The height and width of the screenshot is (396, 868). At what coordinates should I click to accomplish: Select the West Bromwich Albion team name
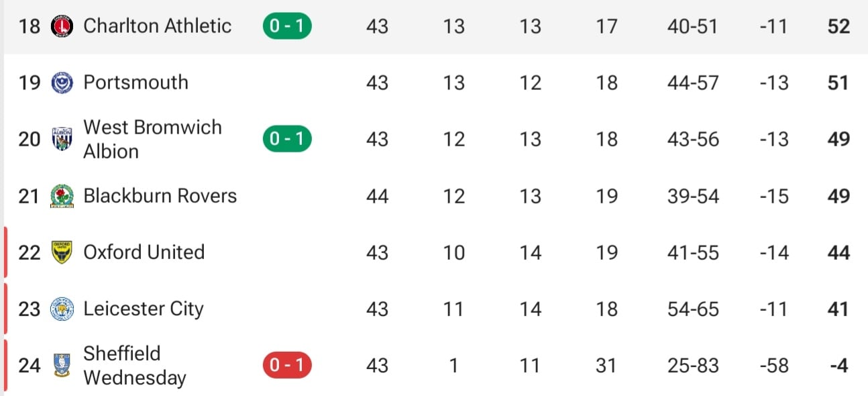pyautogui.click(x=152, y=139)
